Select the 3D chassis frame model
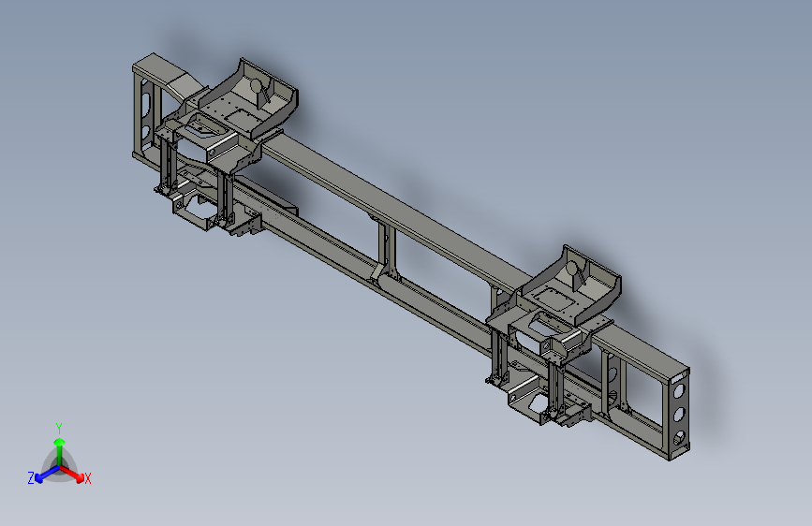The height and width of the screenshot is (526, 812). click(410, 256)
